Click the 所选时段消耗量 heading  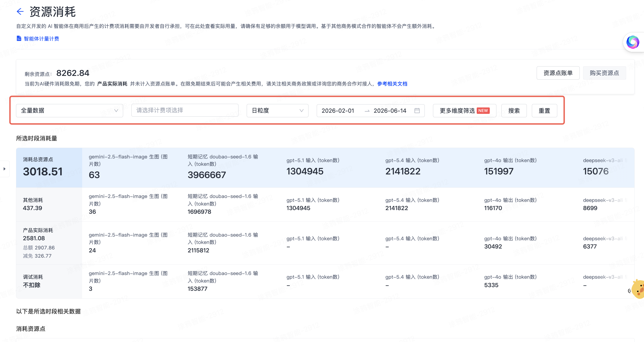tap(37, 138)
